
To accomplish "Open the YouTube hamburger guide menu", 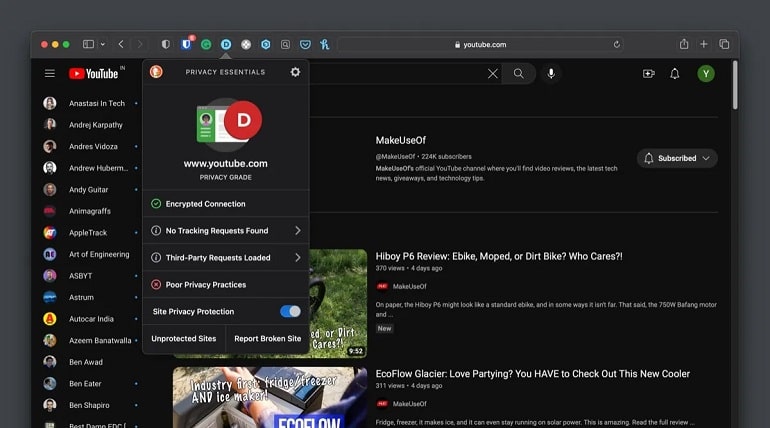I will [50, 73].
